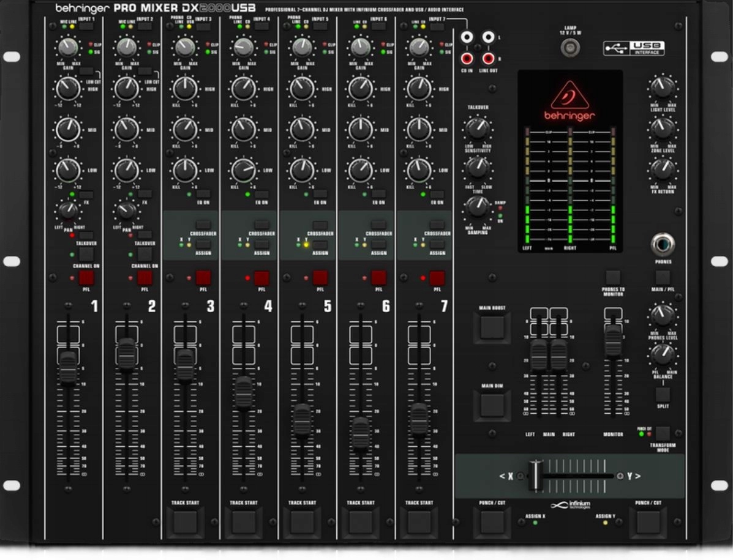Activate red PFL button on channel 6
The image size is (733, 560).
coord(378,278)
